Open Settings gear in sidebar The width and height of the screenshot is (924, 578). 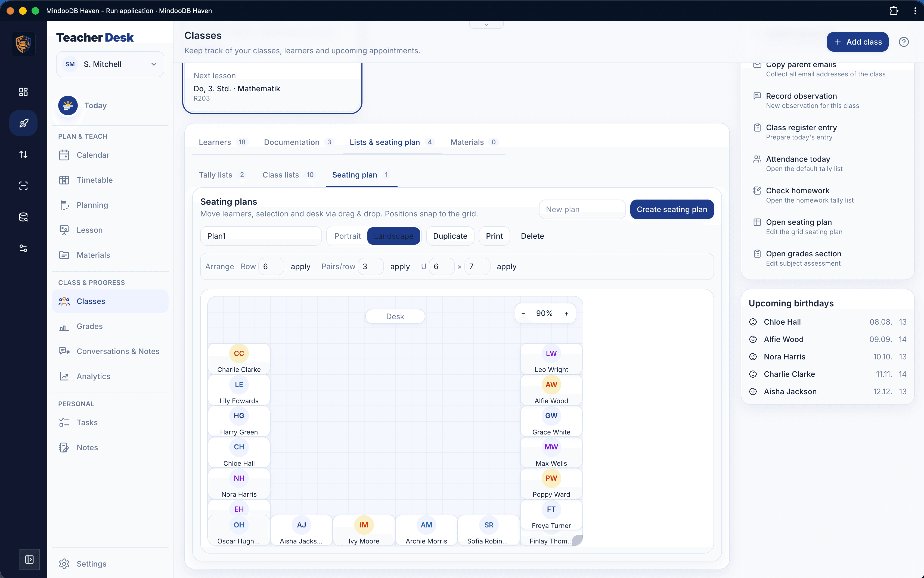pyautogui.click(x=64, y=564)
